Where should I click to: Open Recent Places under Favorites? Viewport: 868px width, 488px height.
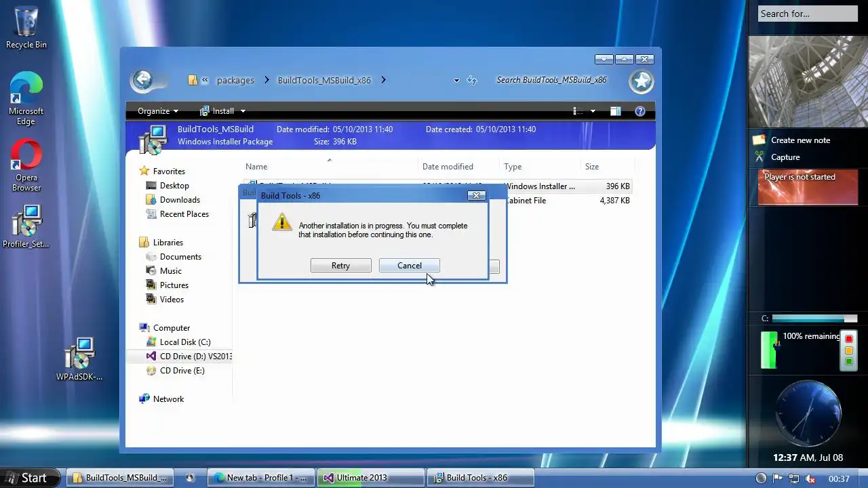pos(184,214)
